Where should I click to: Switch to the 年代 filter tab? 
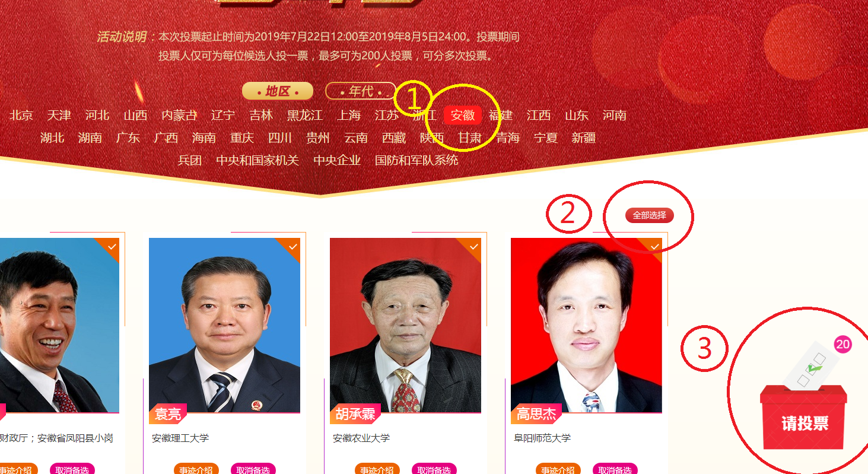(x=360, y=91)
